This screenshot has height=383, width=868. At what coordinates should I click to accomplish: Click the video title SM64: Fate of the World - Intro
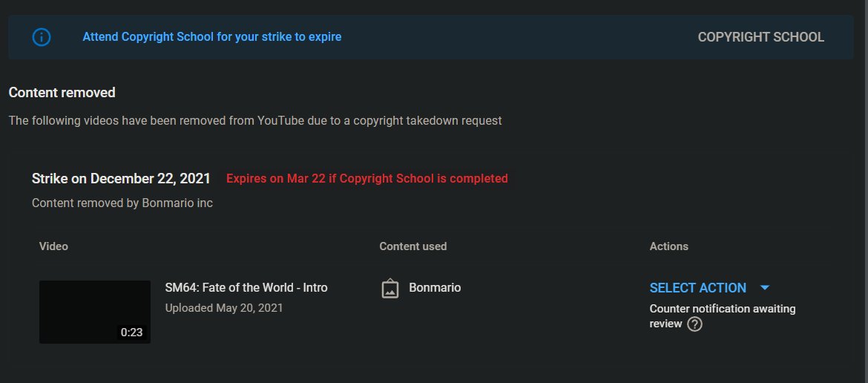coord(246,288)
